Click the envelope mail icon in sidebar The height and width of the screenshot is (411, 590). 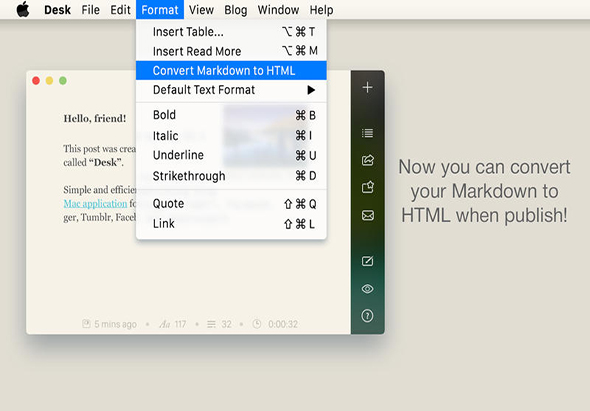[x=367, y=215]
